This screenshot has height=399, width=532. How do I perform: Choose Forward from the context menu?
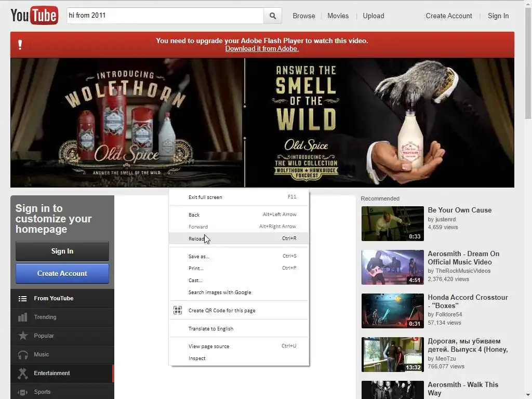coord(239,227)
